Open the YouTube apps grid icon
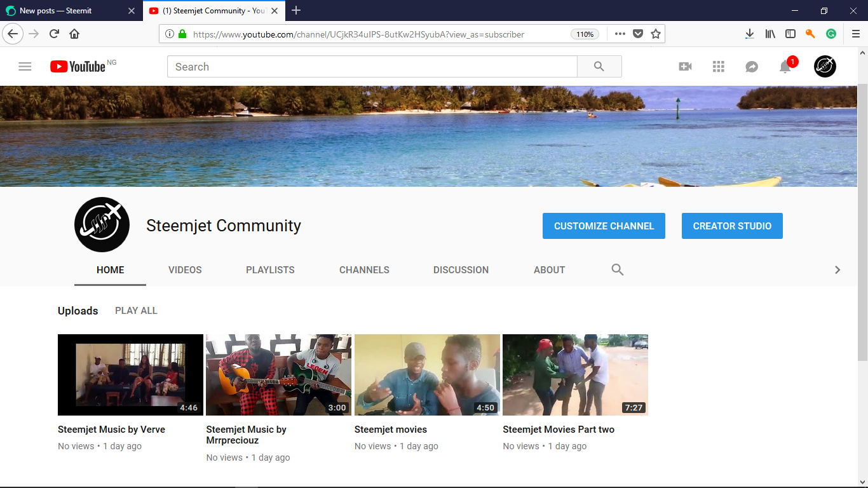This screenshot has width=868, height=488. coord(718,66)
